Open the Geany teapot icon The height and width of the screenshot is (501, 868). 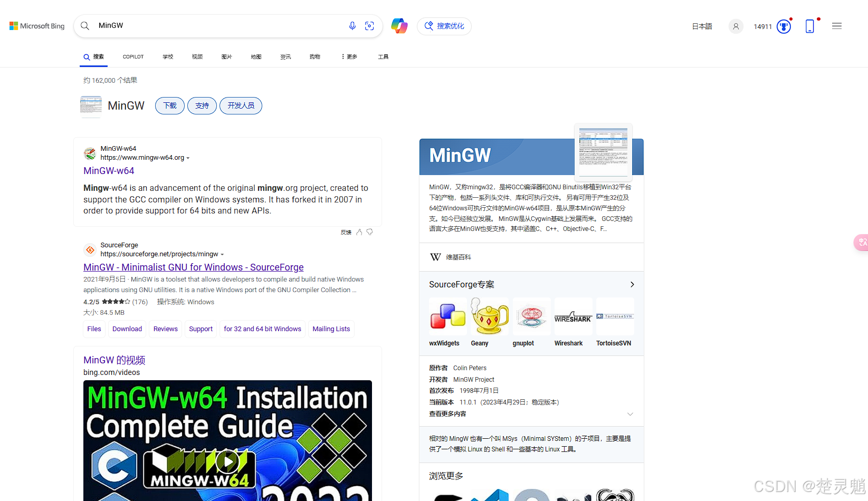490,316
